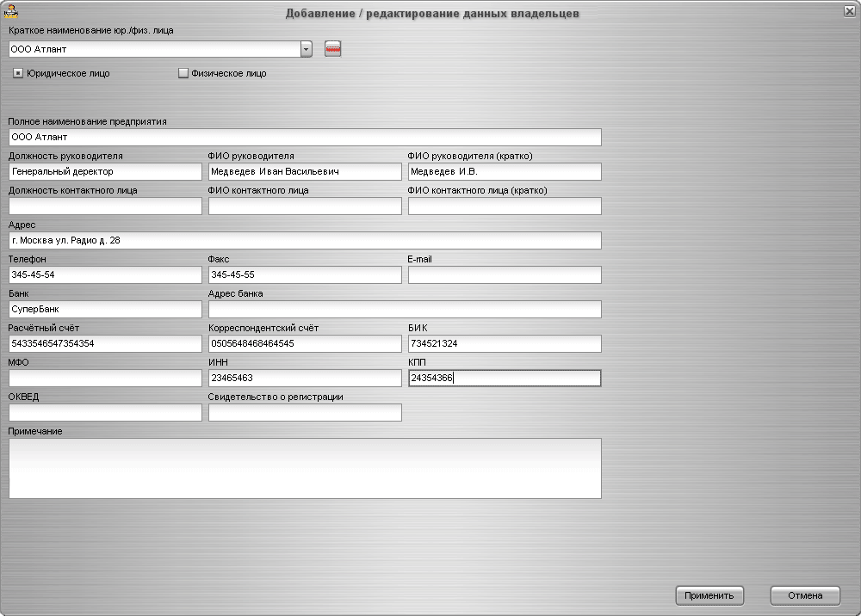Viewport: 861px width, 616px height.
Task: Click the ФИО руководителя field with Медведев Иван Васильевич
Action: pos(306,172)
